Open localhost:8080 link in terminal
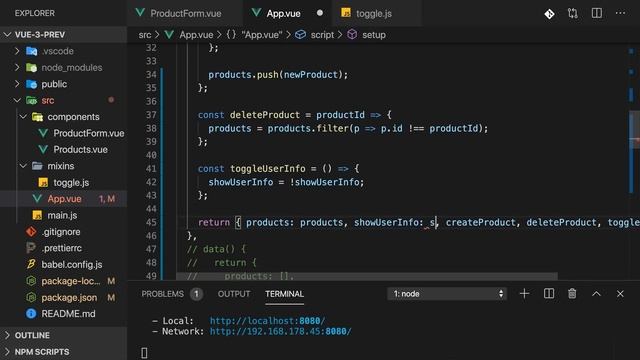The width and height of the screenshot is (640, 360). 267,321
